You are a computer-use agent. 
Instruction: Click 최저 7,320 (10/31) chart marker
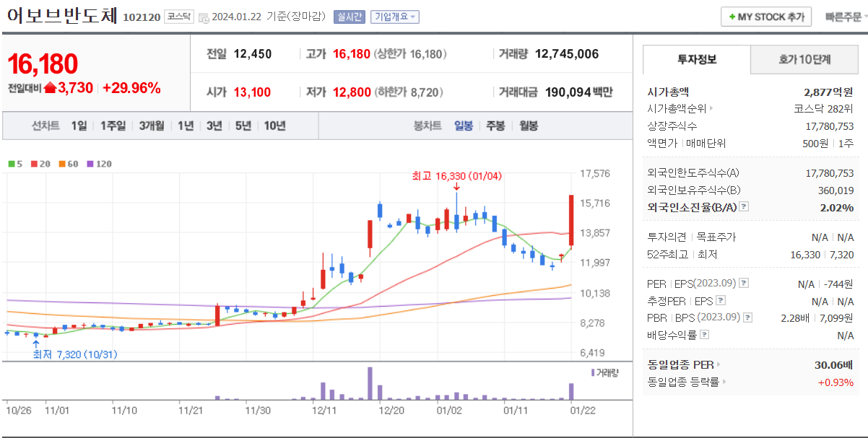click(x=75, y=354)
